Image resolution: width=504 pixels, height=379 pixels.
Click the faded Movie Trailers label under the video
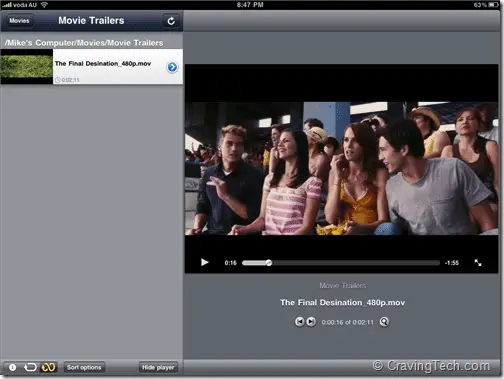(x=342, y=285)
